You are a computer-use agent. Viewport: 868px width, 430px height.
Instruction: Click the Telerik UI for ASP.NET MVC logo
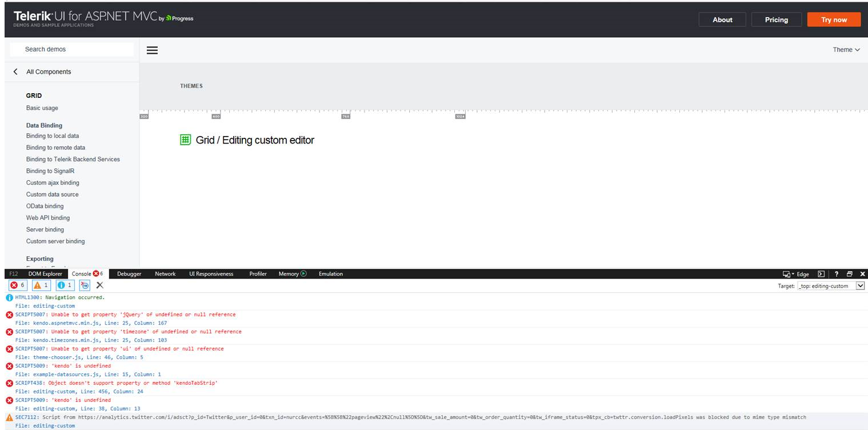tap(103, 19)
